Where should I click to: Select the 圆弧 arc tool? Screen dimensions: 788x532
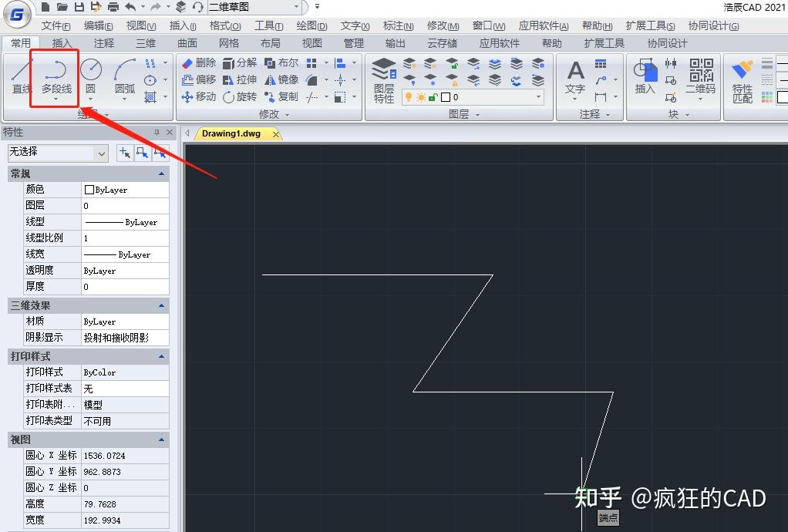click(125, 76)
